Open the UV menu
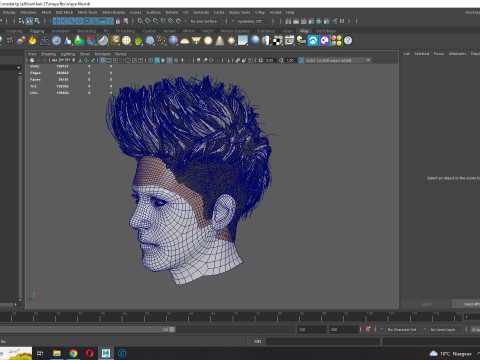480x360 pixels. [186, 12]
